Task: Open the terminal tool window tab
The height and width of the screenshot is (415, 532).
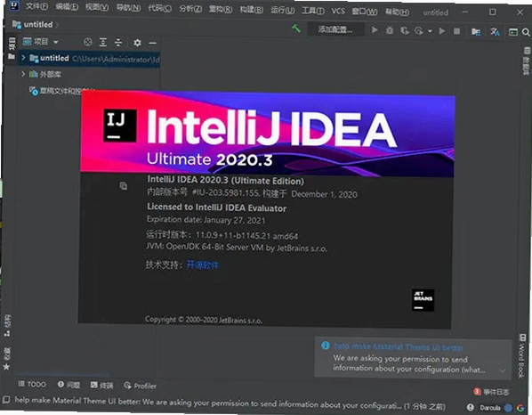Action: (x=101, y=385)
